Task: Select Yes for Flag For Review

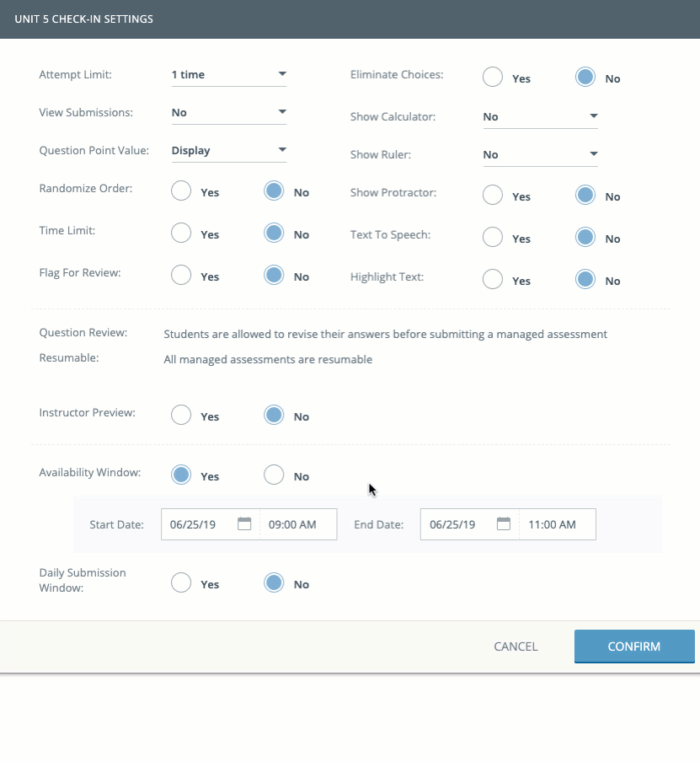Action: click(x=181, y=276)
